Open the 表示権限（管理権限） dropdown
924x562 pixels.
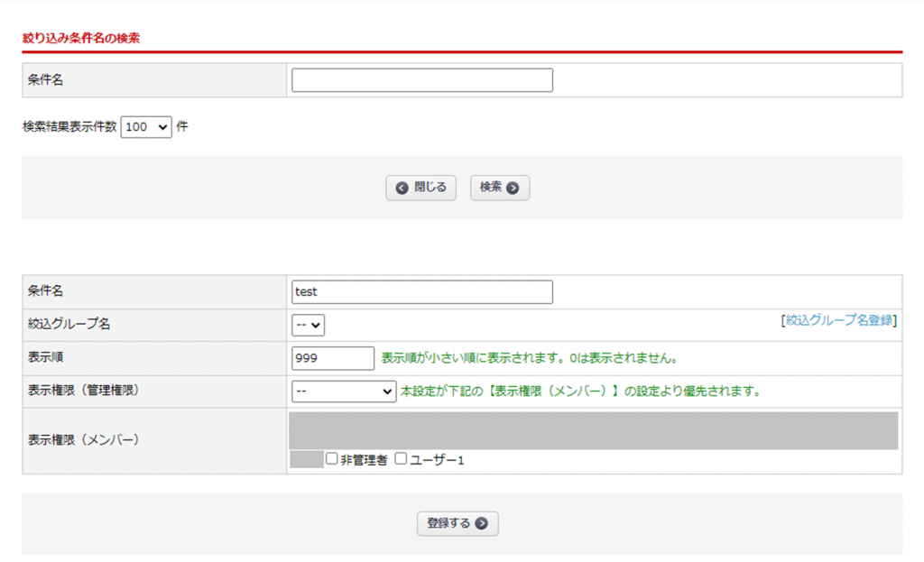pos(344,392)
